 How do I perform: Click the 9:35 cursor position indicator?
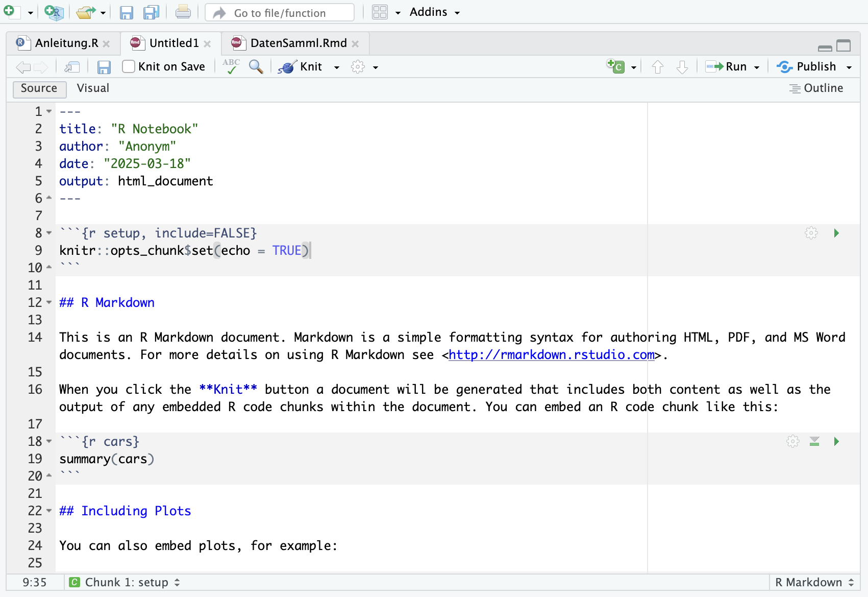pyautogui.click(x=34, y=582)
